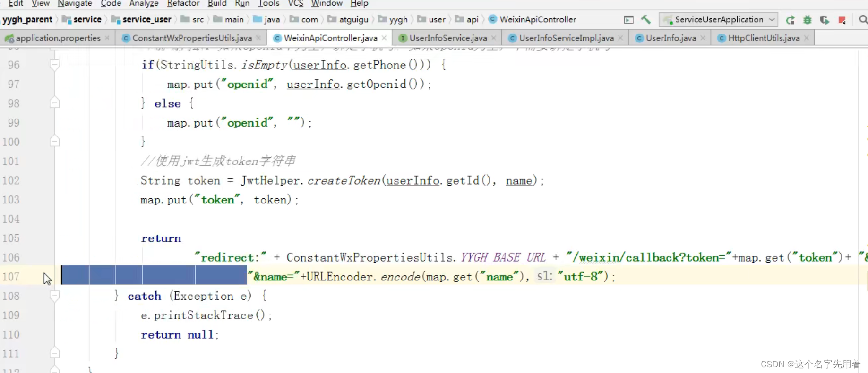This screenshot has width=868, height=373.
Task: Collapse the else block fold at line 98
Action: [55, 103]
